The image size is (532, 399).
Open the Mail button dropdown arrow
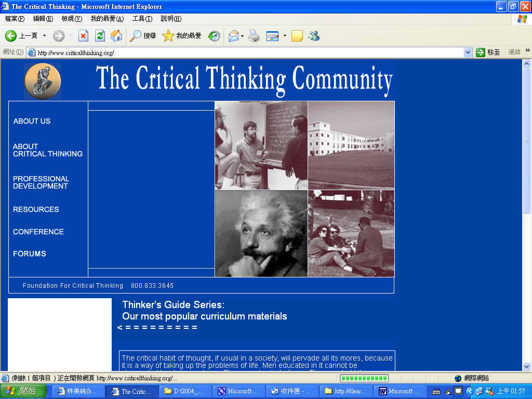(x=243, y=36)
